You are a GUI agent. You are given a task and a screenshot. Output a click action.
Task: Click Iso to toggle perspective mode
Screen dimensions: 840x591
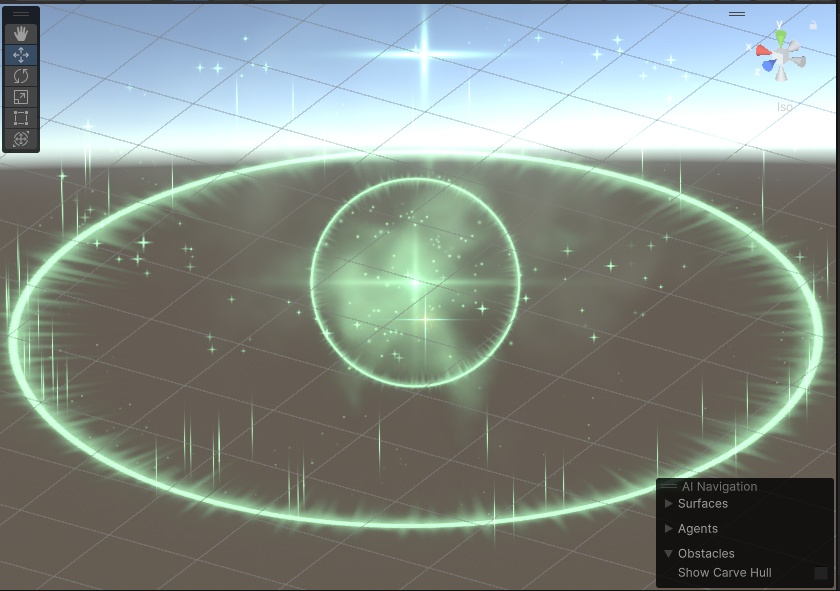tap(786, 105)
